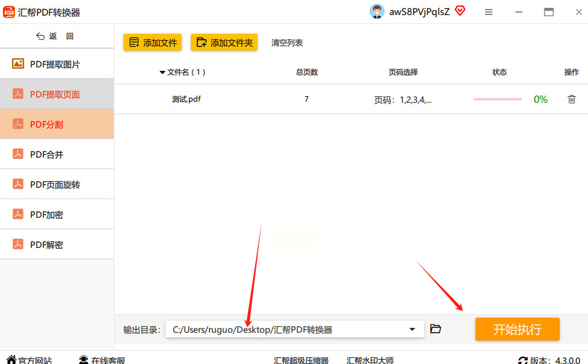Click the PDF分割 sidebar icon
The image size is (588, 364).
click(x=18, y=124)
